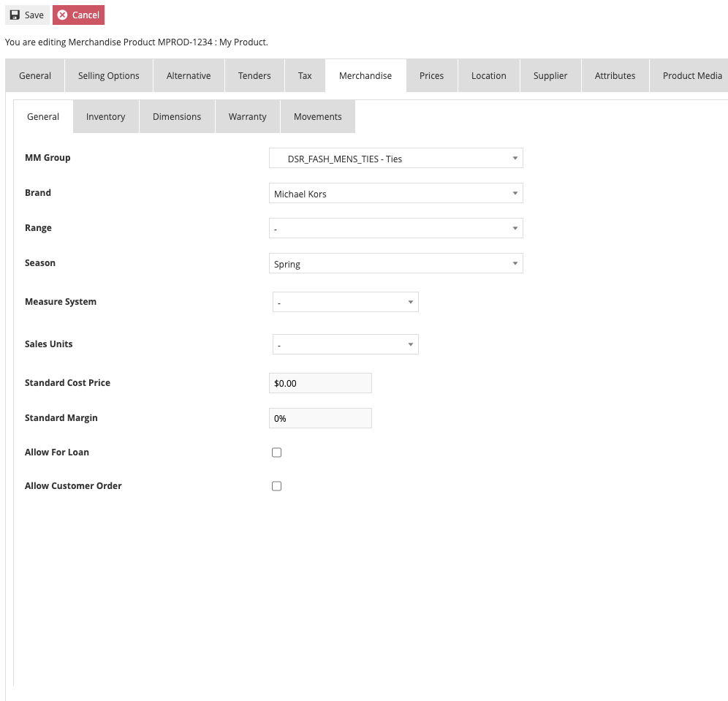728x701 pixels.
Task: Click the red Cancel button label
Action: tap(86, 15)
